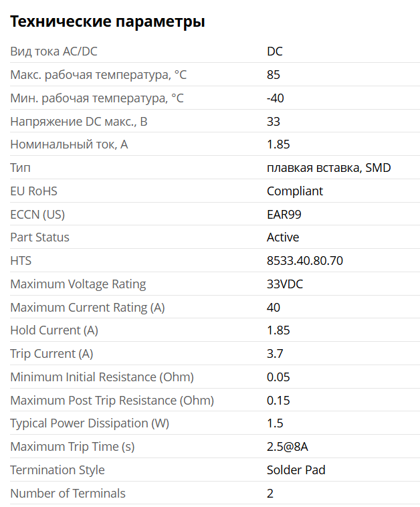Click the EU RoHS "Compliant" value
Viewport: 420px width, 507px height.
295,191
